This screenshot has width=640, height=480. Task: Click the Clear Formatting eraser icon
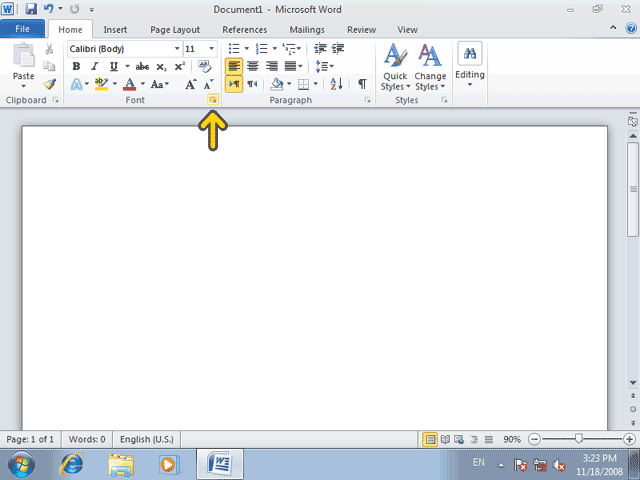click(204, 66)
